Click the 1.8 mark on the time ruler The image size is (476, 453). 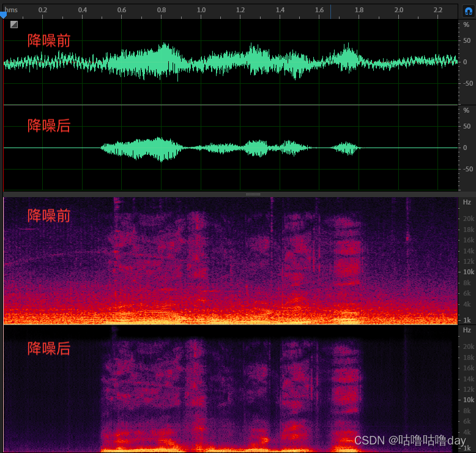[359, 10]
